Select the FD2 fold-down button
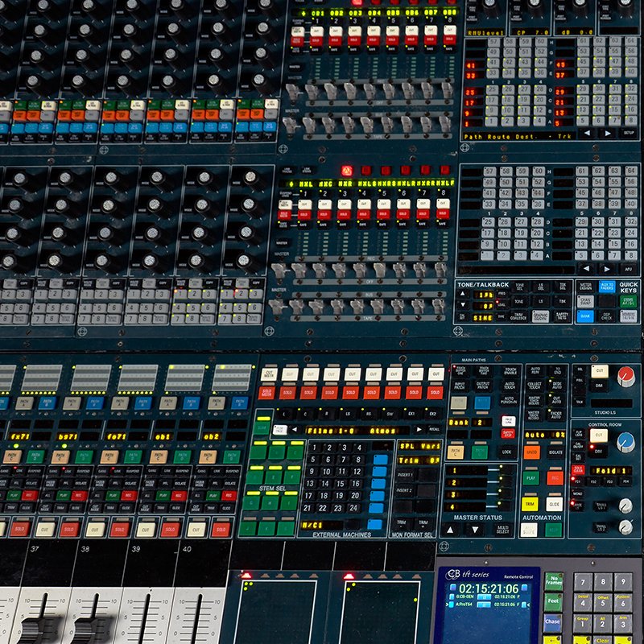The image size is (644, 644). 595,481
